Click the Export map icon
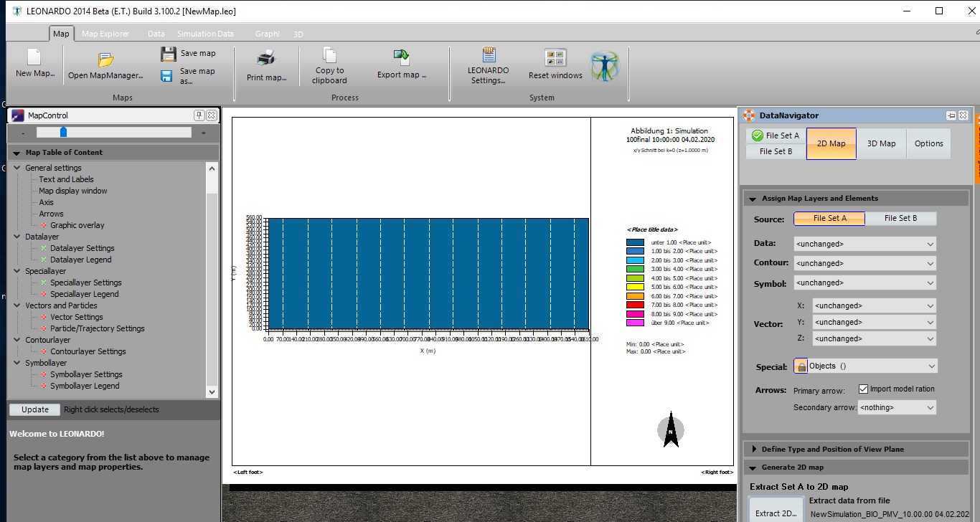The width and height of the screenshot is (980, 522). click(x=401, y=57)
